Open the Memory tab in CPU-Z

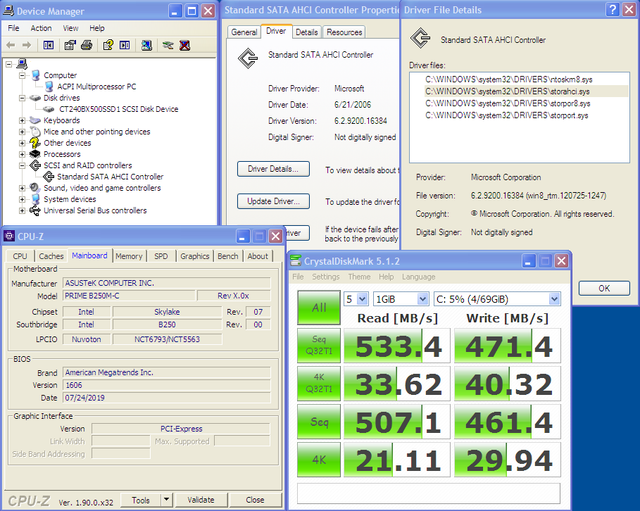(x=129, y=256)
